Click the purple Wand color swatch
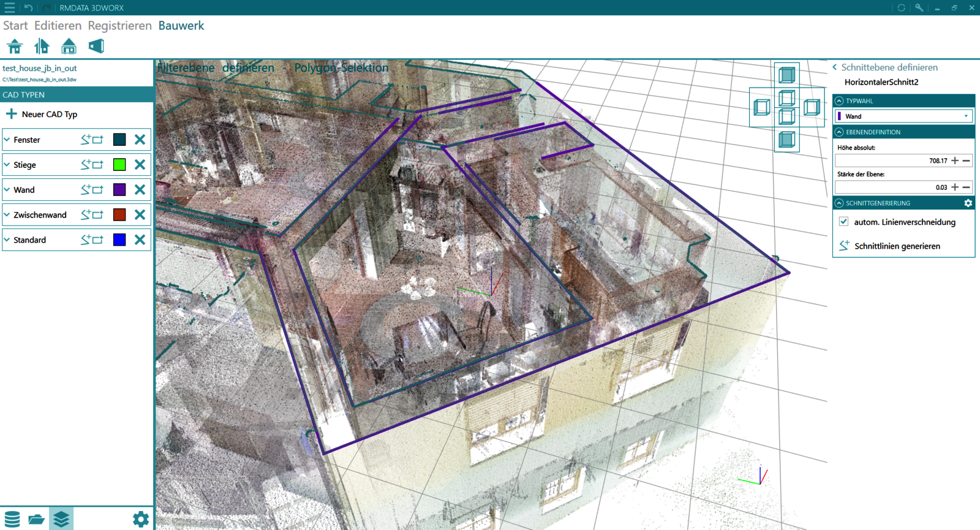 (119, 190)
